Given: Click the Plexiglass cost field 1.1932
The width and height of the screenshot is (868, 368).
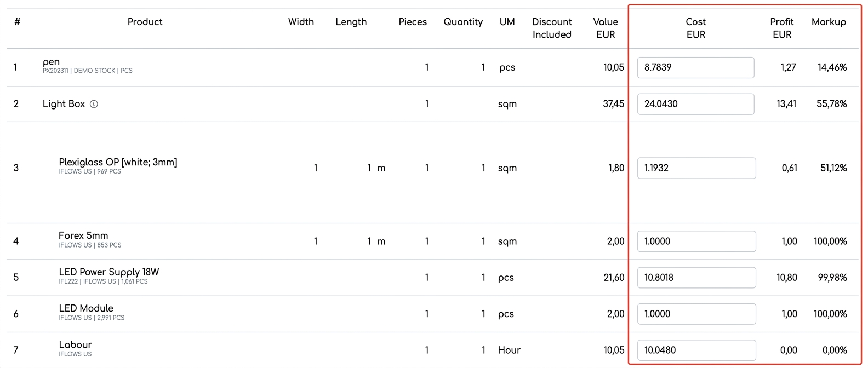Looking at the screenshot, I should 696,168.
